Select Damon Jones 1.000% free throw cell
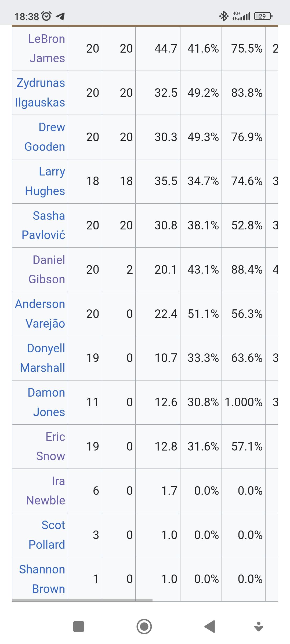 click(244, 402)
